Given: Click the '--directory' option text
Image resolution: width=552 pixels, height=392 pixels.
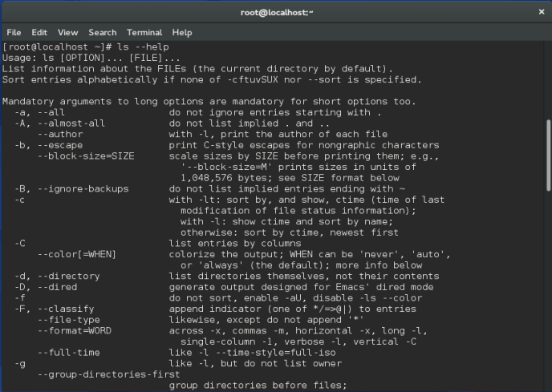Looking at the screenshot, I should (69, 276).
